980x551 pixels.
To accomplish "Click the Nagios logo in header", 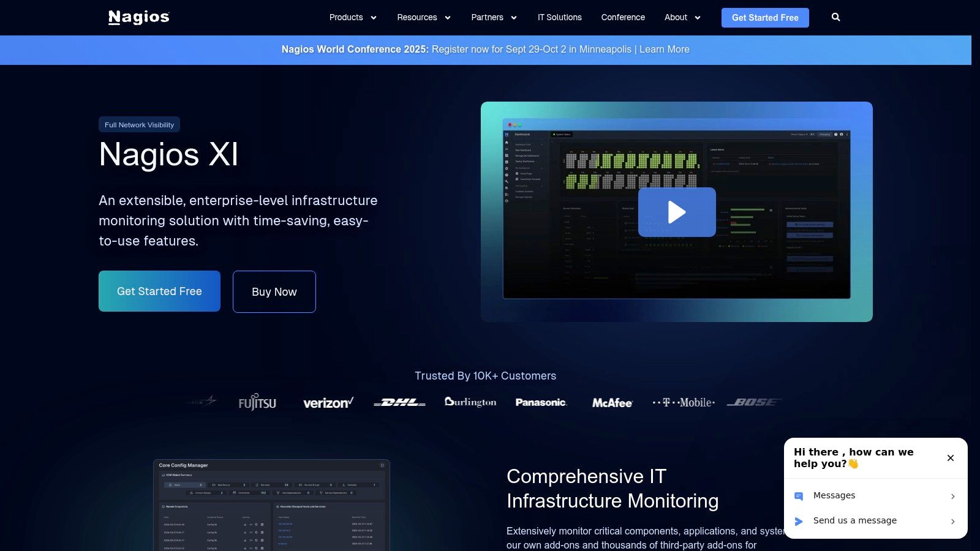I will pos(139,17).
